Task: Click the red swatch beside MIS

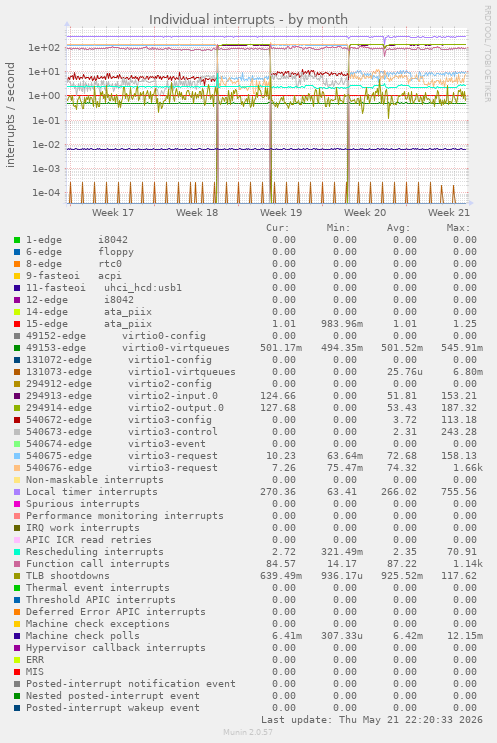Action: pyautogui.click(x=17, y=672)
